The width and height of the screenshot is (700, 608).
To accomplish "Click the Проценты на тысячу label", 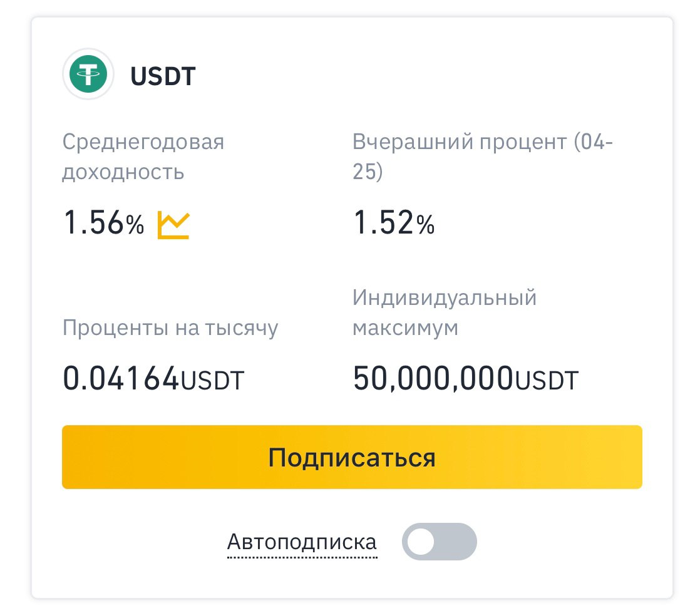I will 170,328.
